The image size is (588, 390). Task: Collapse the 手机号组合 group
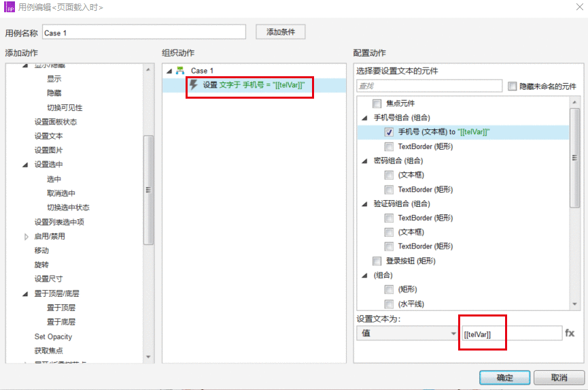pos(364,118)
